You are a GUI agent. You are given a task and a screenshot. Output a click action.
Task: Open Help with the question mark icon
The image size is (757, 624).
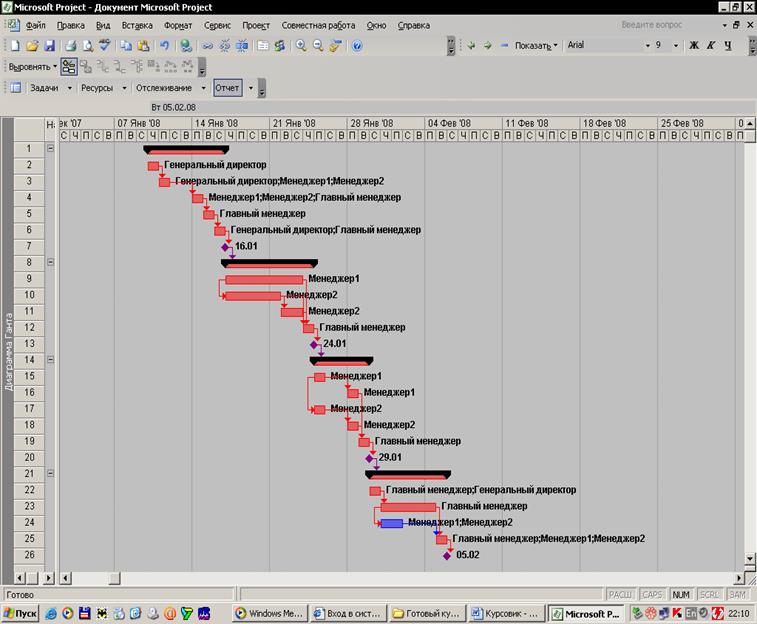pos(357,46)
